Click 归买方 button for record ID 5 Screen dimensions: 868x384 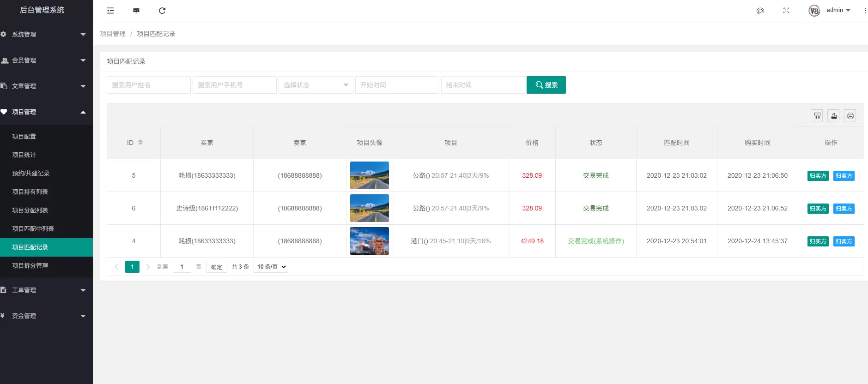818,176
